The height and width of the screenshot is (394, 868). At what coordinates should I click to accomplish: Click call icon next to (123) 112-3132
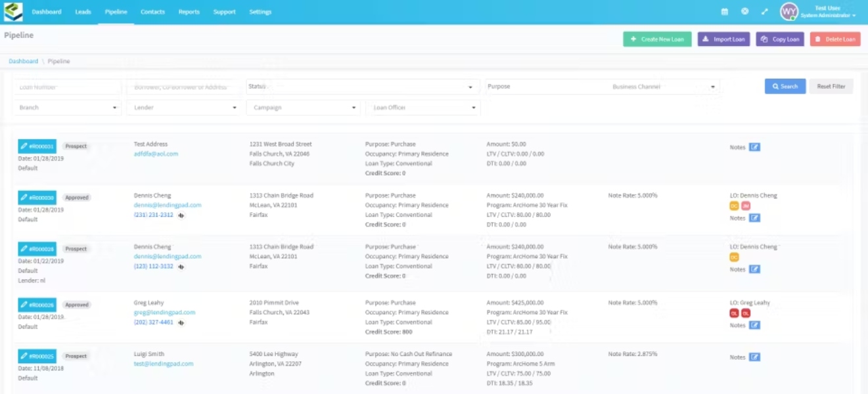[x=181, y=267]
